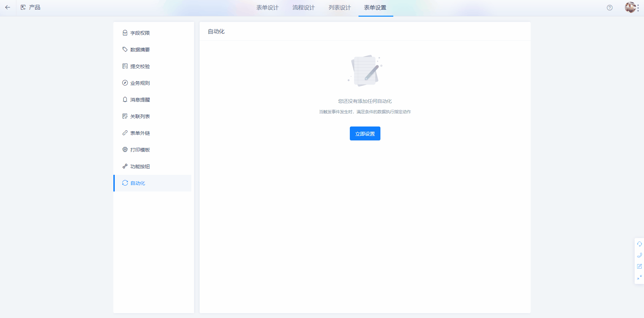Screen dimensions: 644x318
Task: Open 字段权限 settings
Action: [152, 33]
